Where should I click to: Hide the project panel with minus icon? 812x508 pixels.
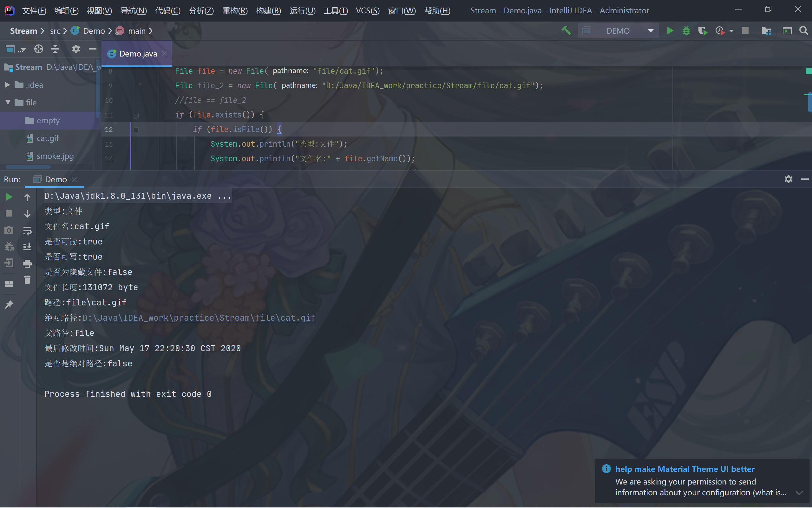pyautogui.click(x=93, y=49)
